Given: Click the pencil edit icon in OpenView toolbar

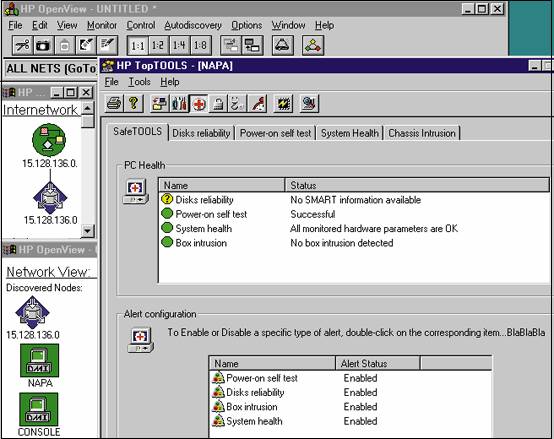Looking at the screenshot, I should click(x=107, y=45).
